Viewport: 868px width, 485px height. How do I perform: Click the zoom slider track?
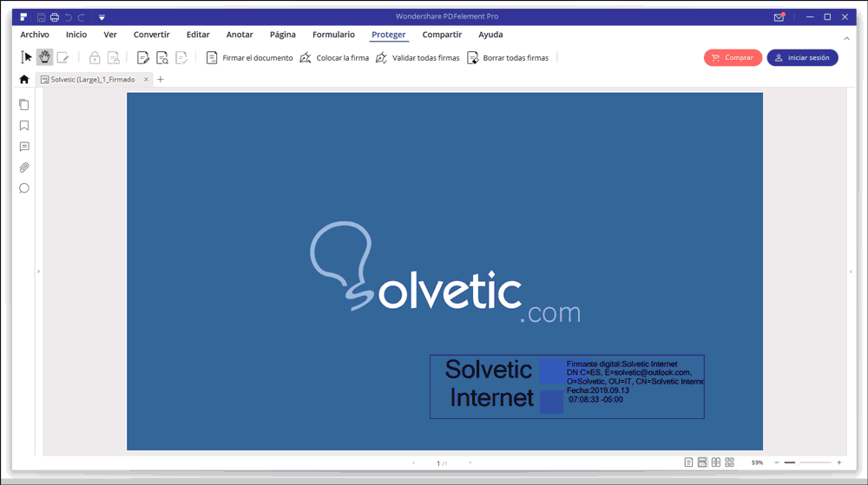pos(809,462)
